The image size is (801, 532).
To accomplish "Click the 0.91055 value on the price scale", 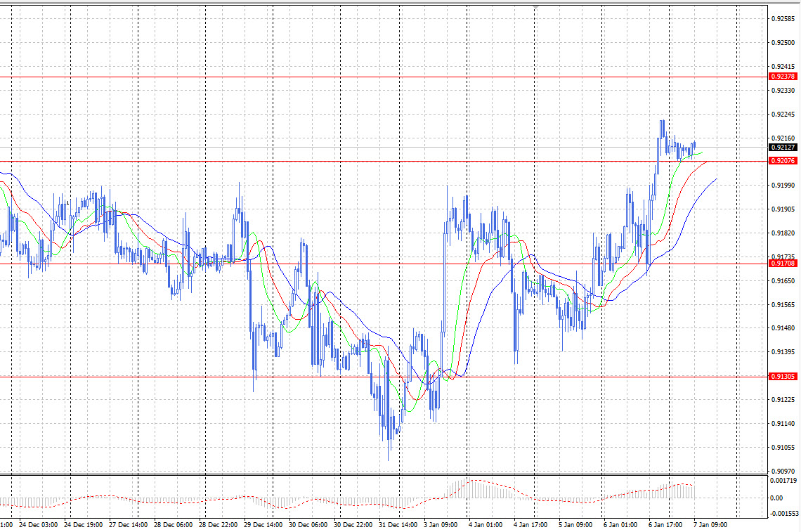I will (x=783, y=447).
